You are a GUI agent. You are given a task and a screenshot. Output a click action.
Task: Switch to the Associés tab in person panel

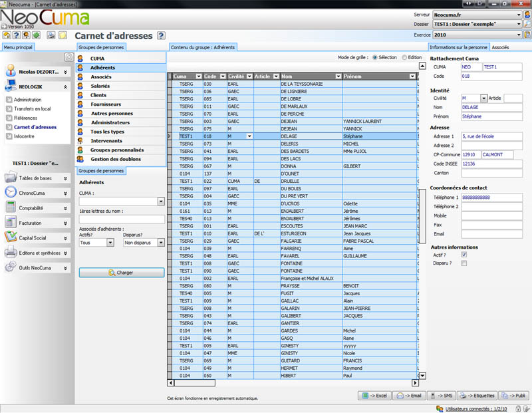[x=501, y=47]
